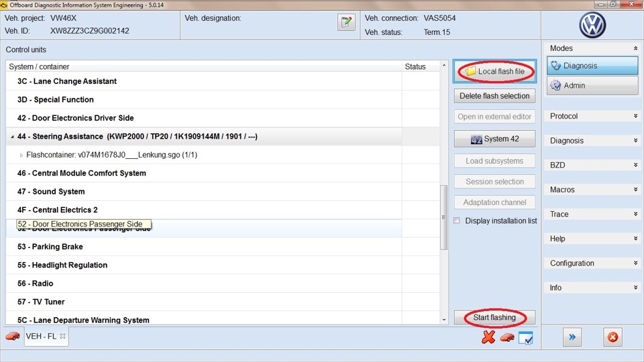Click the red circular exit button
The image size is (644, 362).
point(612,337)
